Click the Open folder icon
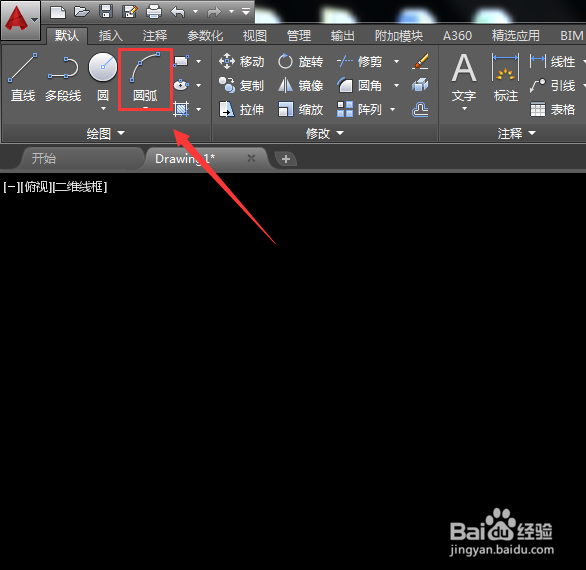 [x=81, y=12]
